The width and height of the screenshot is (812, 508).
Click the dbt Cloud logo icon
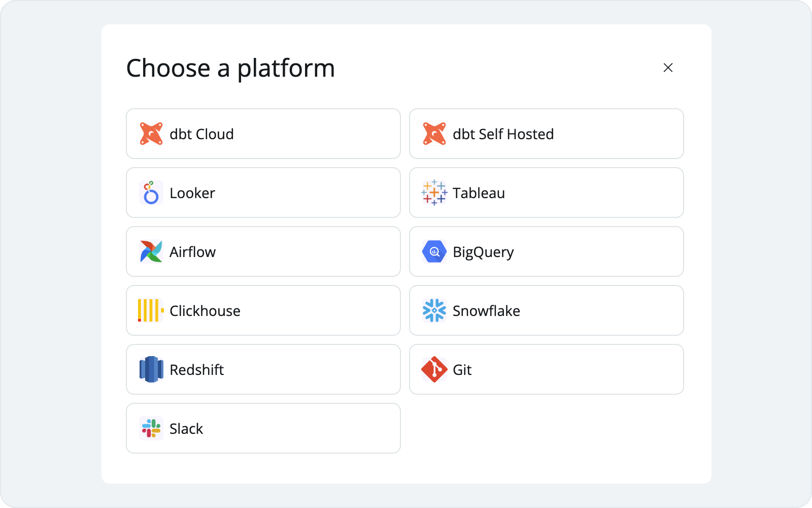point(150,134)
